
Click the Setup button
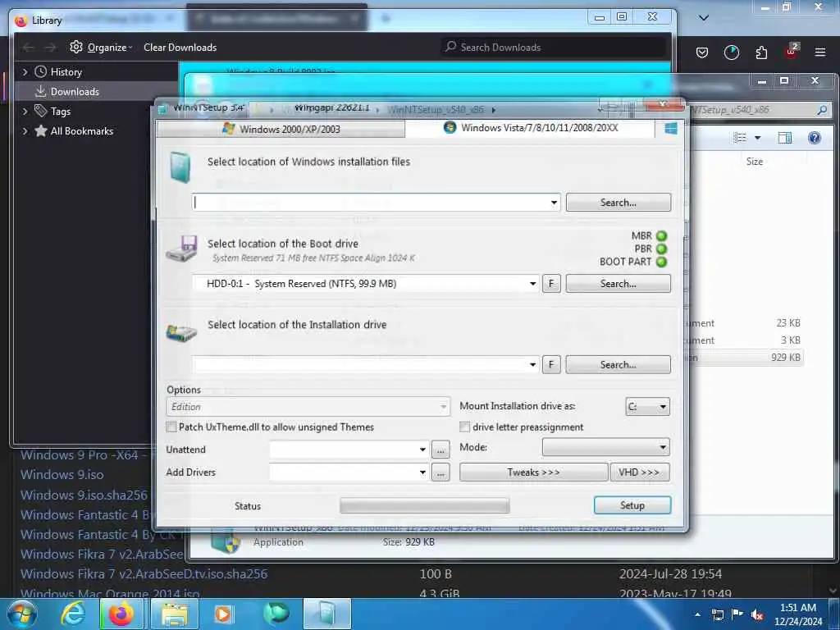coord(632,505)
